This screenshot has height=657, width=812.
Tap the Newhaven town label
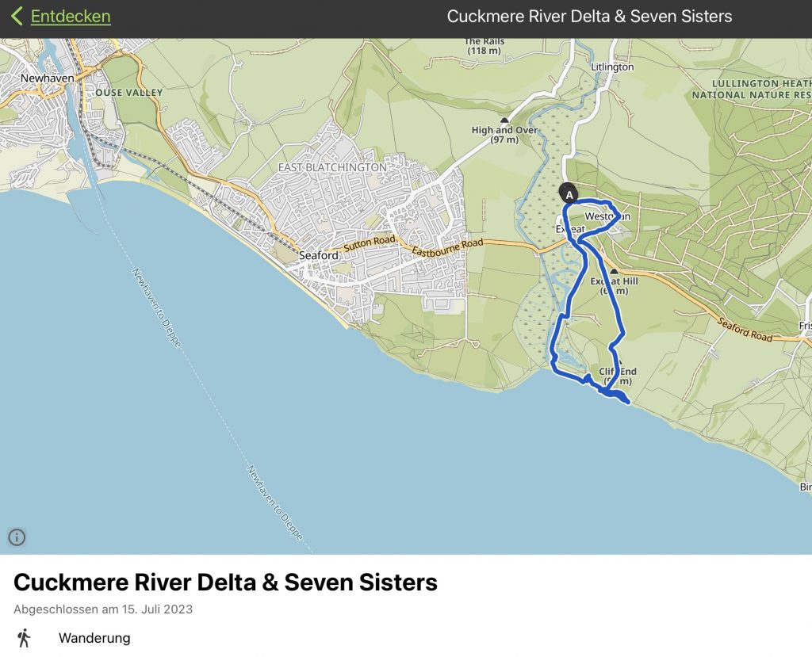(x=47, y=78)
